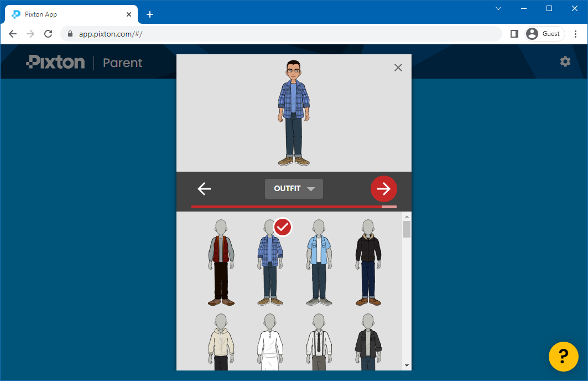
Task: Open the OUTFIT category dropdown
Action: click(x=294, y=189)
